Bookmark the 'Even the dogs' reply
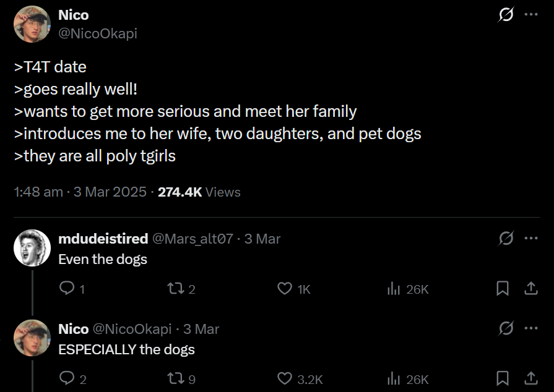This screenshot has width=554, height=392. [503, 289]
